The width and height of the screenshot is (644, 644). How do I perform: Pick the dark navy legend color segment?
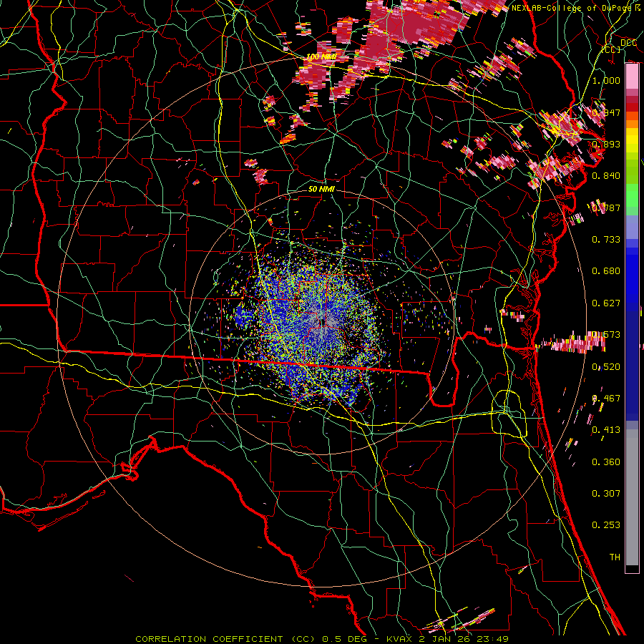click(632, 366)
